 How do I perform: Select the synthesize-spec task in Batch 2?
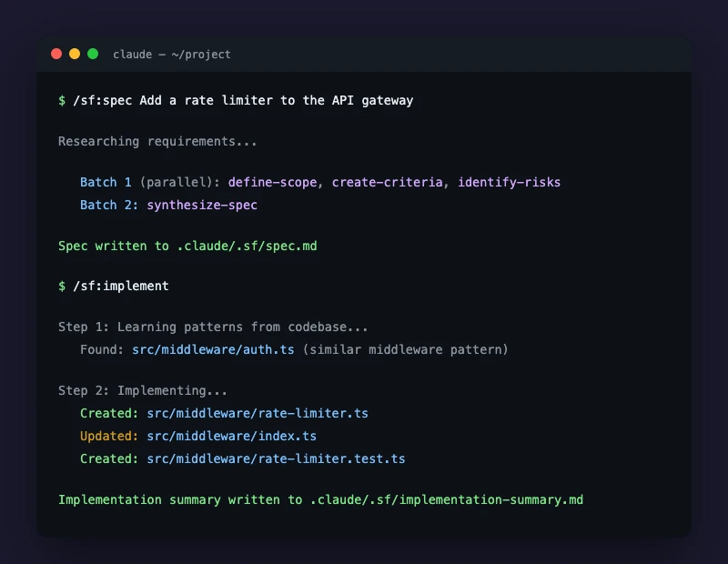(x=201, y=205)
